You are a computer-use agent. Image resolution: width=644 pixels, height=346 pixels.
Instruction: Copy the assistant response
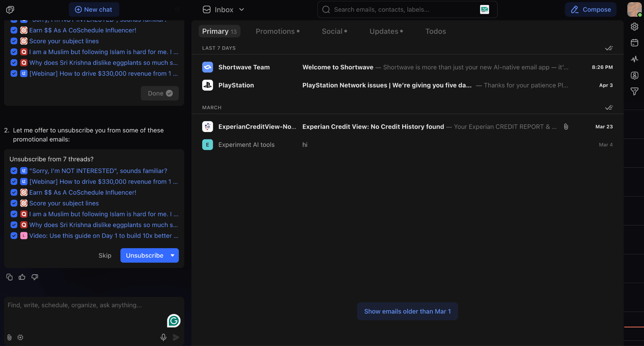coord(9,277)
